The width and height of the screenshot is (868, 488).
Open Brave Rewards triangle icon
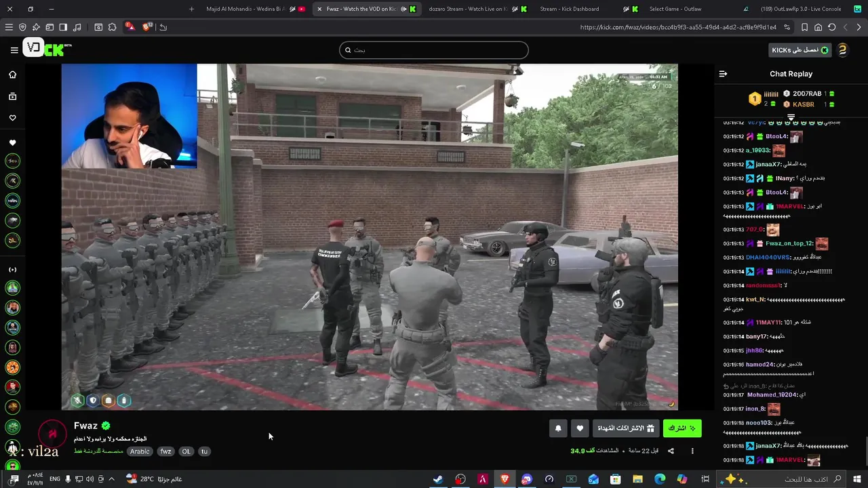coord(130,27)
